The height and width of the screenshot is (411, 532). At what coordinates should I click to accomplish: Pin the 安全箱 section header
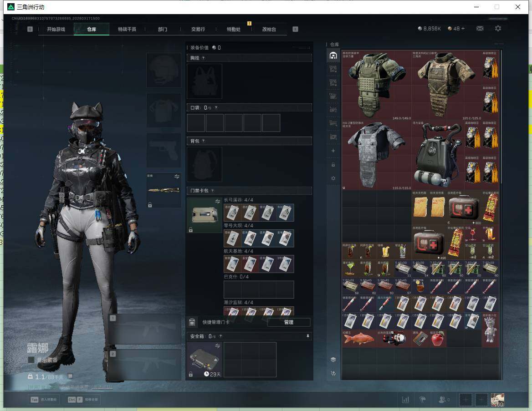click(308, 336)
